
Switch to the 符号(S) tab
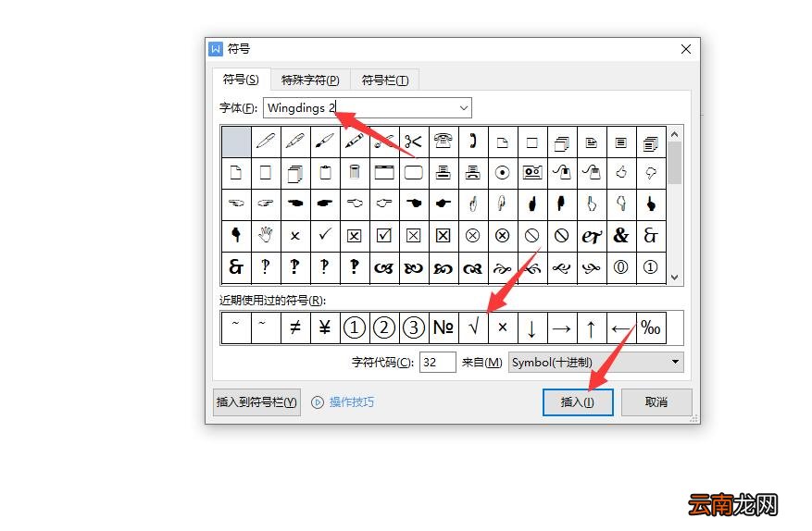tap(241, 80)
